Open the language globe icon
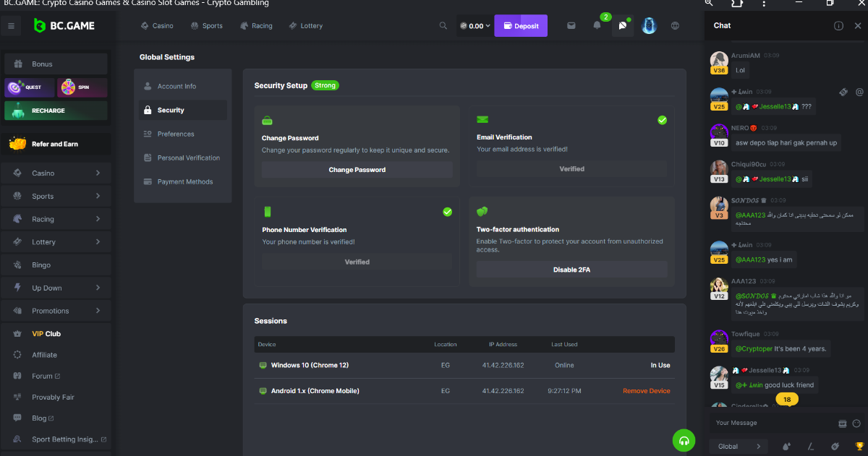The height and width of the screenshot is (456, 868). coord(675,26)
